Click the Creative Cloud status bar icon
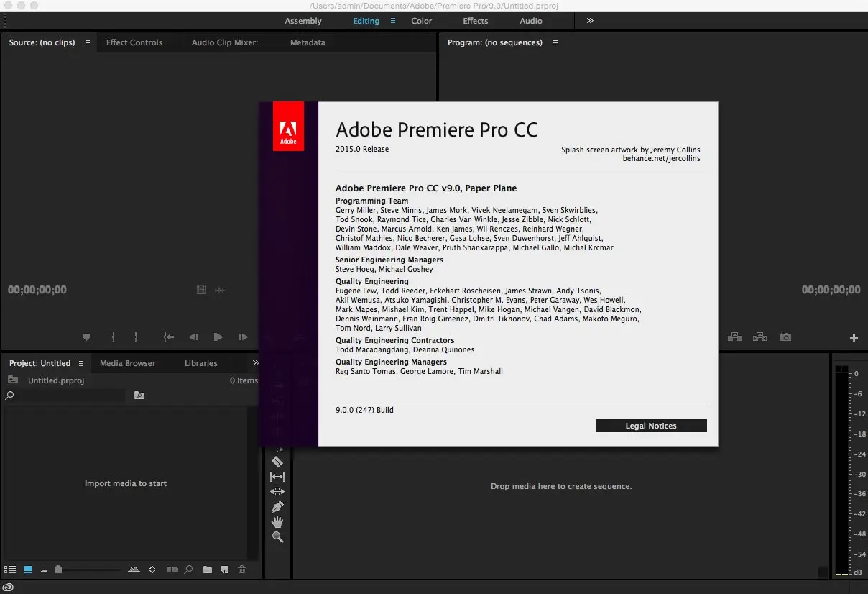Screen dimensions: 868x594 pyautogui.click(x=9, y=588)
